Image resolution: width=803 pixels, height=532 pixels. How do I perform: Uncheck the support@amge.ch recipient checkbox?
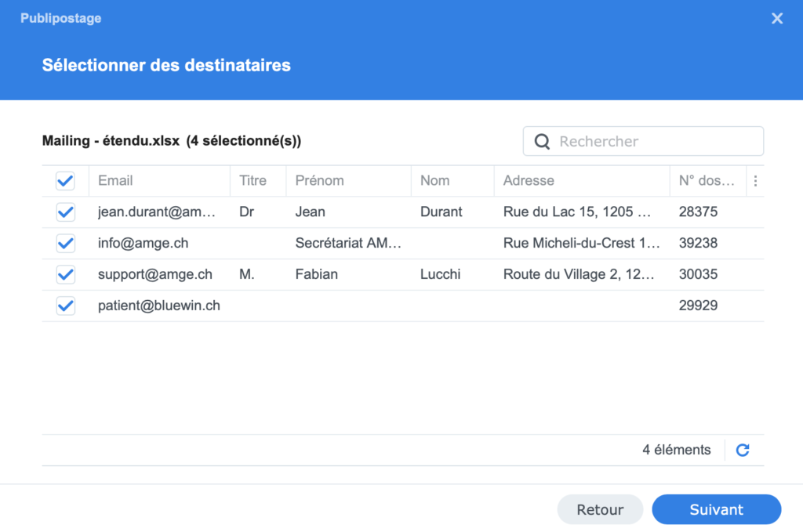[x=66, y=274]
